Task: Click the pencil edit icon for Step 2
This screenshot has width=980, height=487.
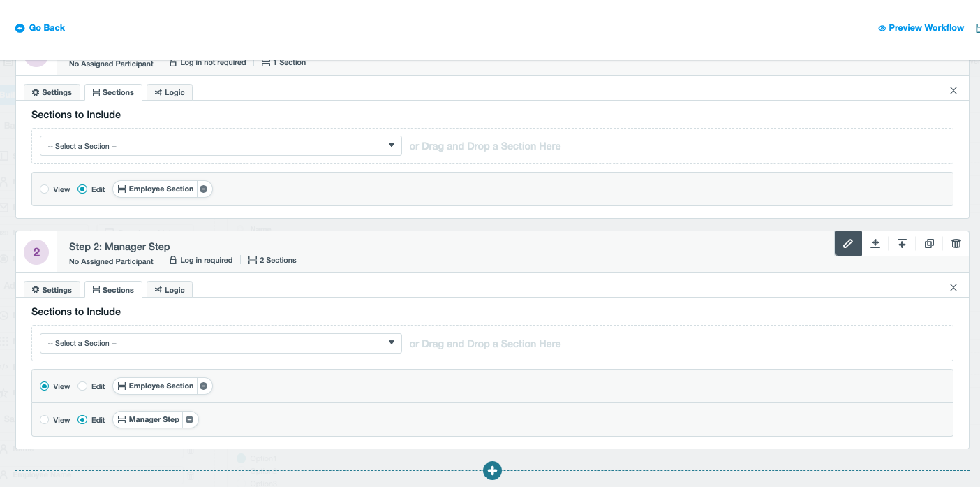Action: tap(848, 244)
